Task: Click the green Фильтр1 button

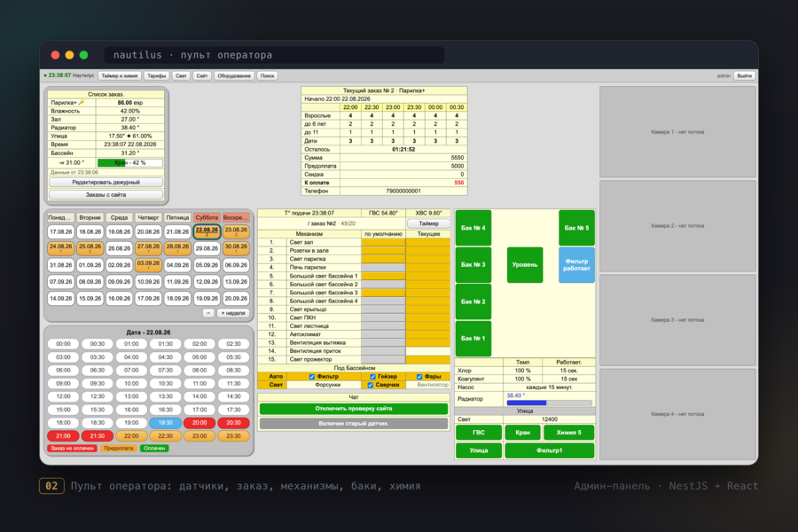Action: pyautogui.click(x=550, y=450)
